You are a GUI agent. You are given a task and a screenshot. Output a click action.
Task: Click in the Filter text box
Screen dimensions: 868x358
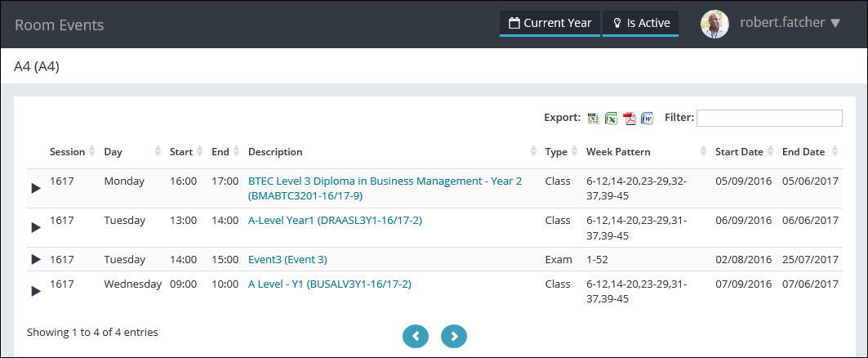tap(769, 119)
